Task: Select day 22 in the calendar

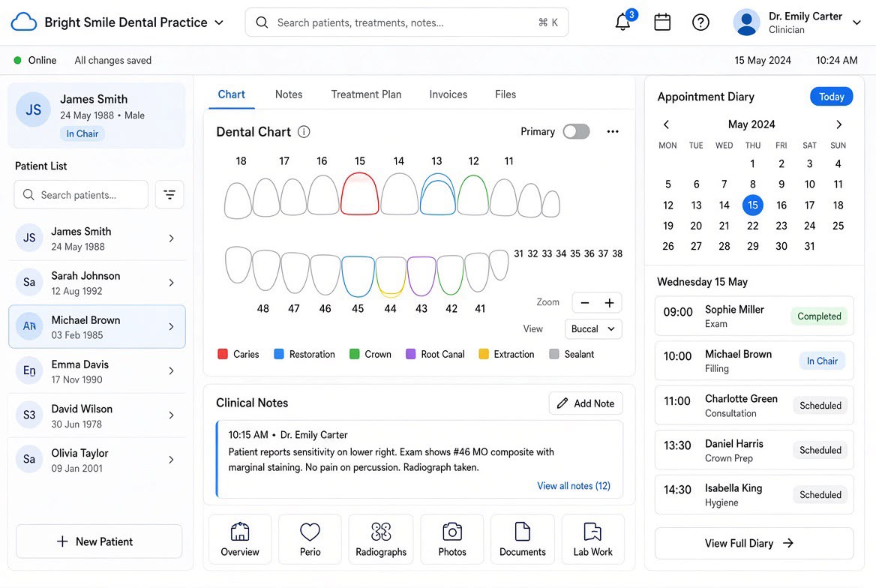Action: pos(752,226)
